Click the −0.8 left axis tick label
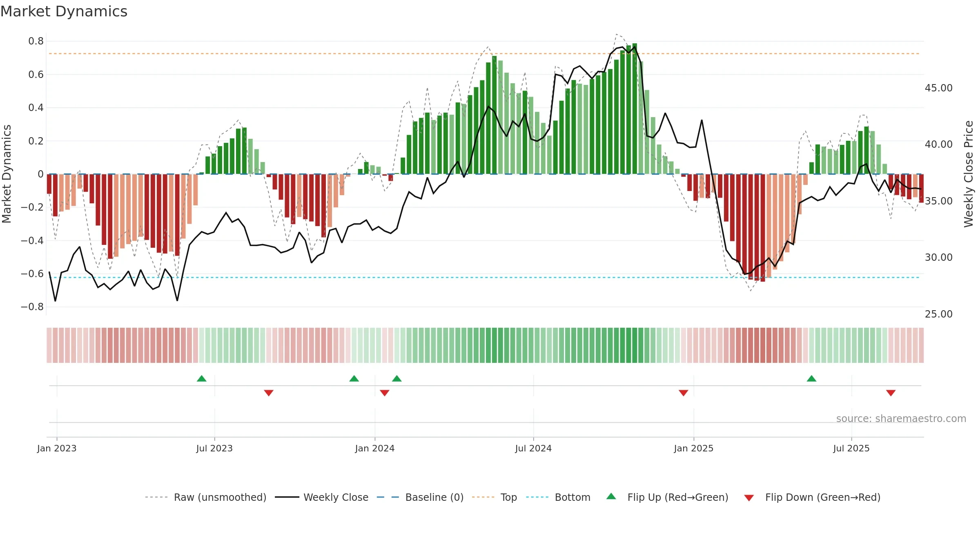Viewport: 980px width, 551px height. [32, 307]
